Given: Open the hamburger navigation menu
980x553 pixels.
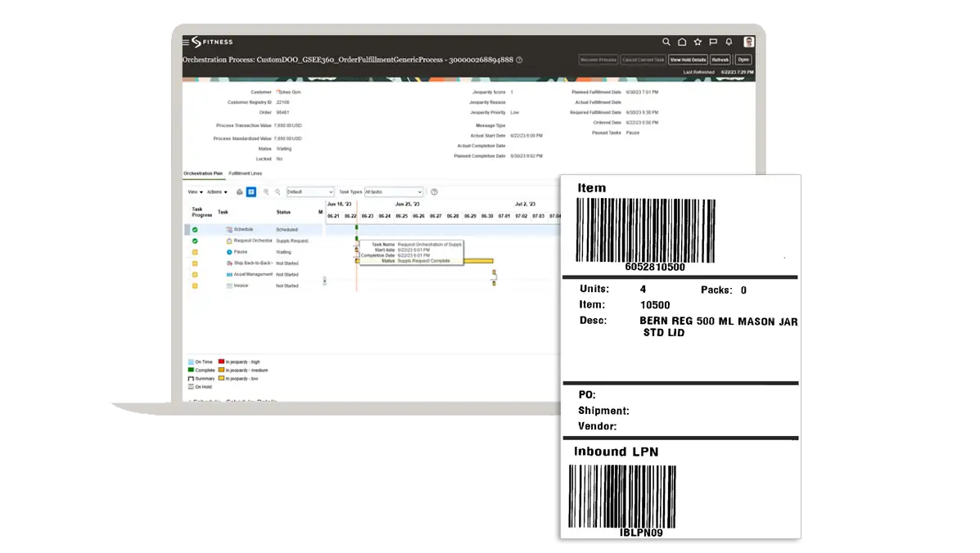Looking at the screenshot, I should 186,42.
